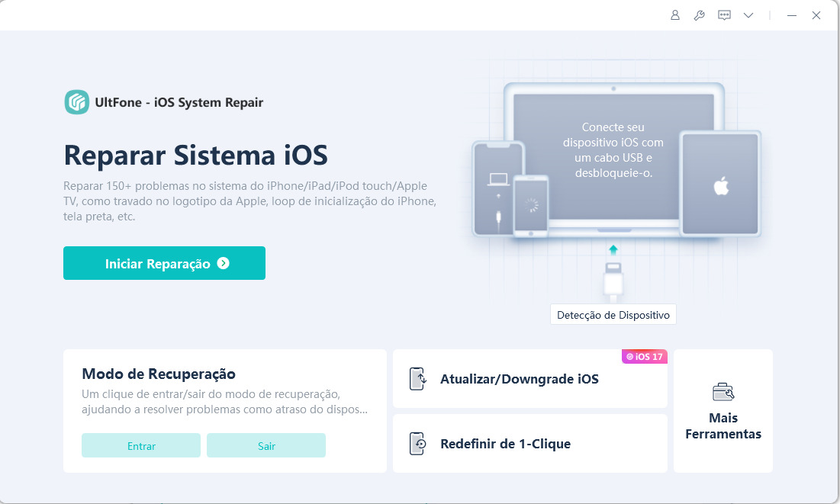Click the UltFone logo icon
Viewport: 840px width, 504px height.
coord(76,101)
